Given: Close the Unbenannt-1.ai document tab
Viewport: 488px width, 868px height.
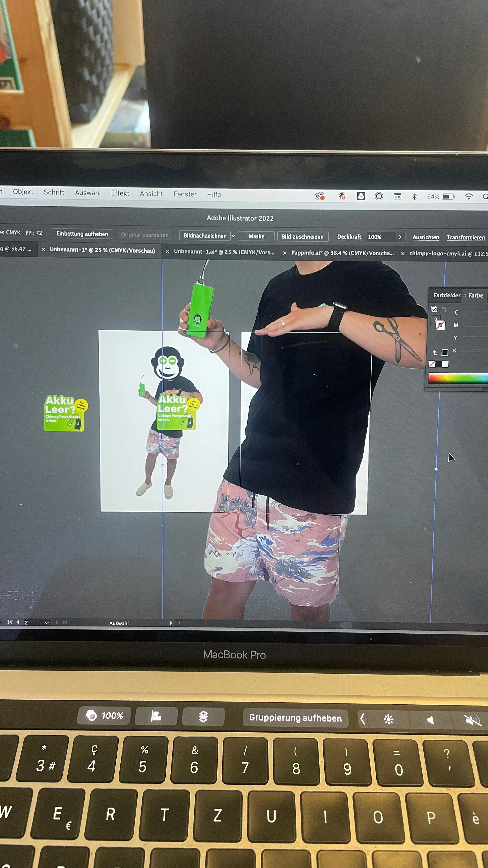Looking at the screenshot, I should pos(167,252).
